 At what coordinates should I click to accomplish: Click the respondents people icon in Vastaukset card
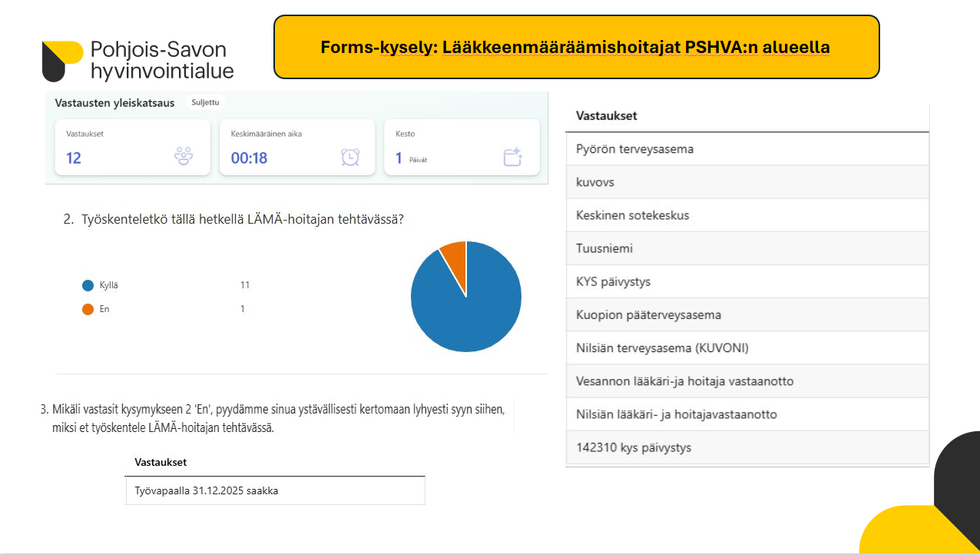(x=184, y=157)
